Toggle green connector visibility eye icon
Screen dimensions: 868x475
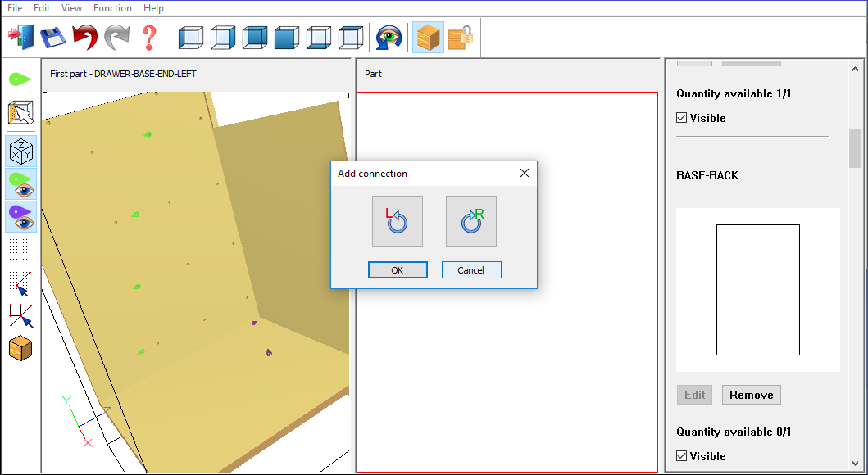(20, 184)
